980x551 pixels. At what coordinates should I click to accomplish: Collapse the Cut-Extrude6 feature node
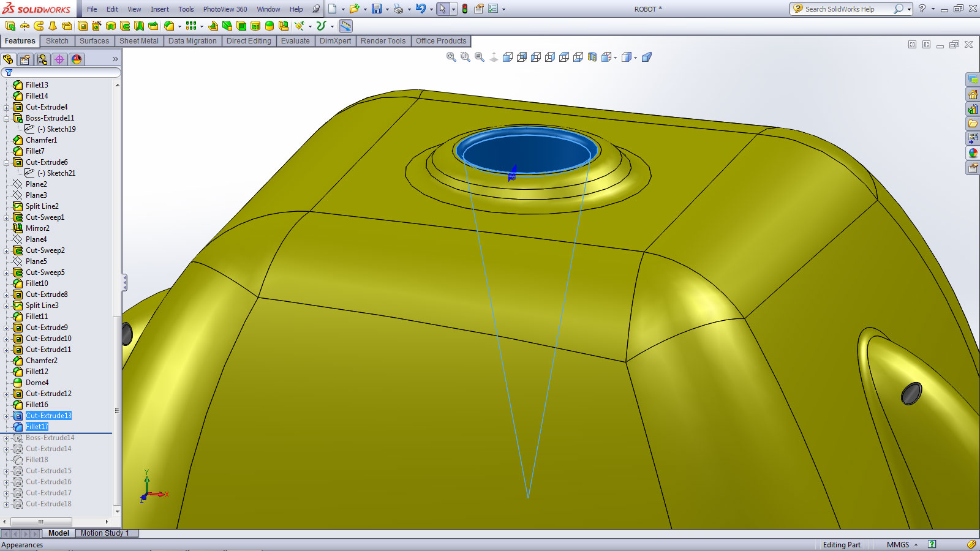point(7,162)
